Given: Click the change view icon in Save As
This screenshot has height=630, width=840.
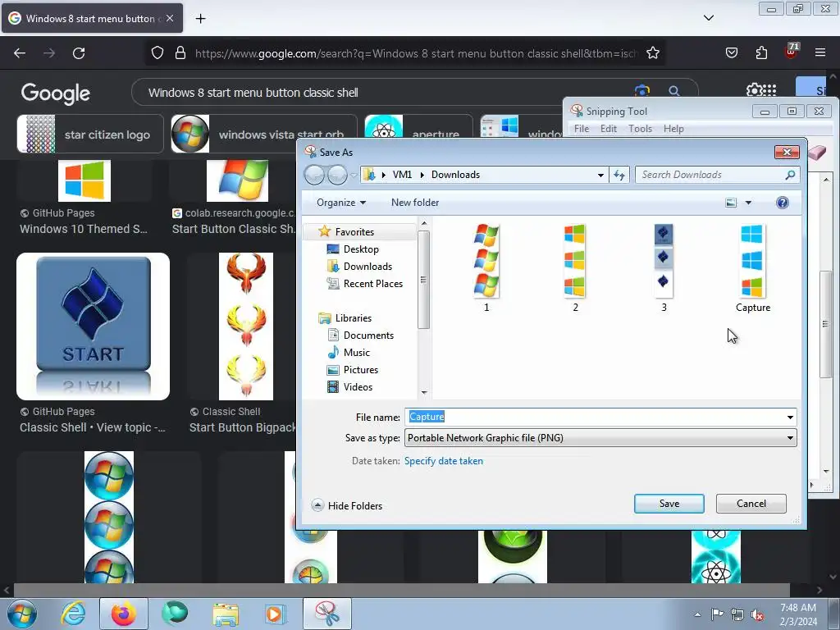Looking at the screenshot, I should [x=731, y=203].
